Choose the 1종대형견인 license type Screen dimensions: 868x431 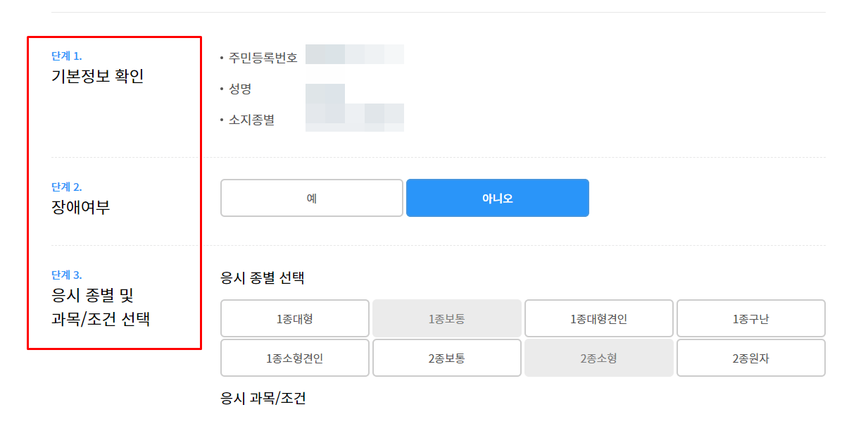599,318
